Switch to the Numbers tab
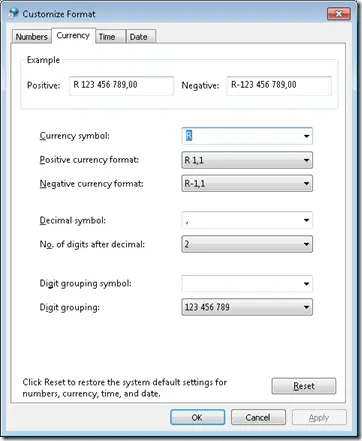The image size is (362, 441). (32, 36)
